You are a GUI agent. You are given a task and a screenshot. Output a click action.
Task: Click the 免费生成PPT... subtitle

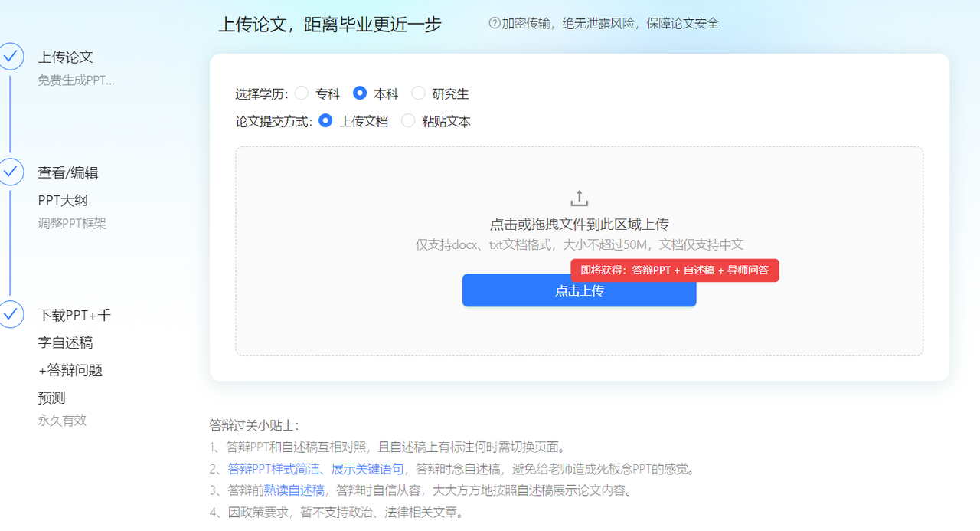coord(77,80)
